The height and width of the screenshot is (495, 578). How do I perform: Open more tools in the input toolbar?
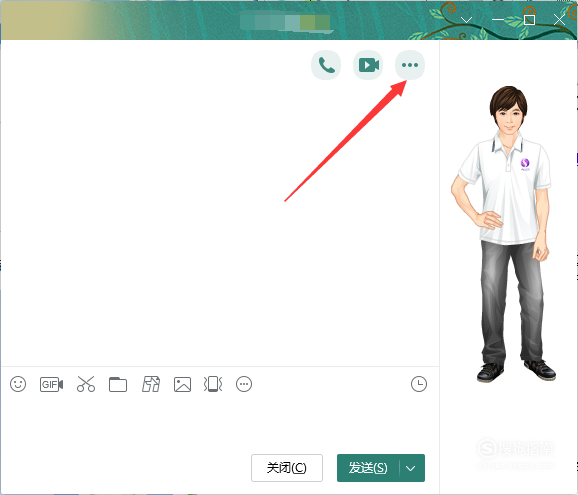click(x=244, y=384)
